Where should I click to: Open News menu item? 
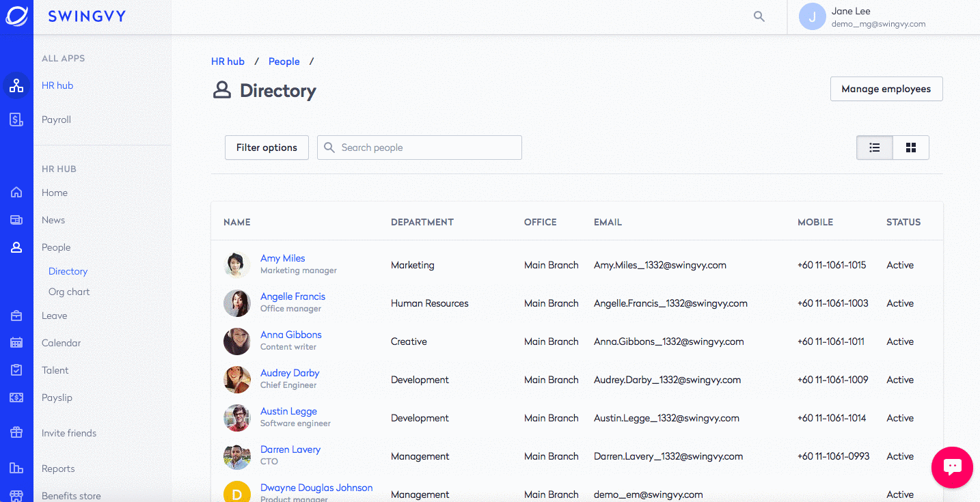click(53, 220)
